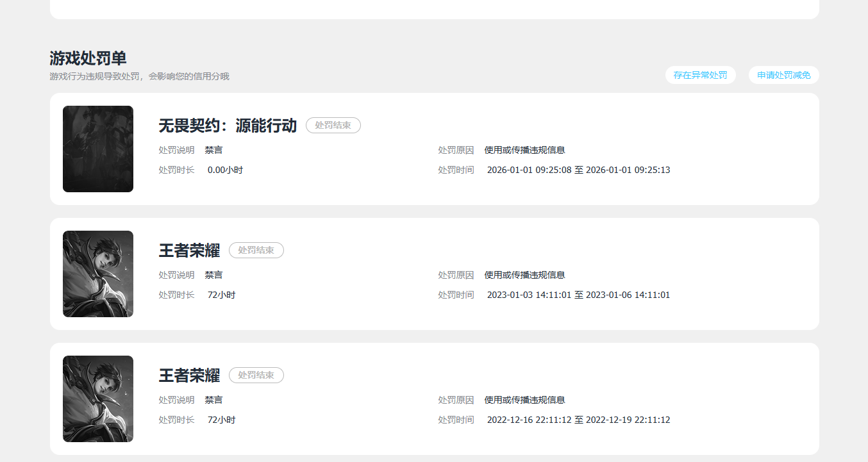
Task: Select 72小时 duration in the 2023-01-03 record
Action: 221,295
